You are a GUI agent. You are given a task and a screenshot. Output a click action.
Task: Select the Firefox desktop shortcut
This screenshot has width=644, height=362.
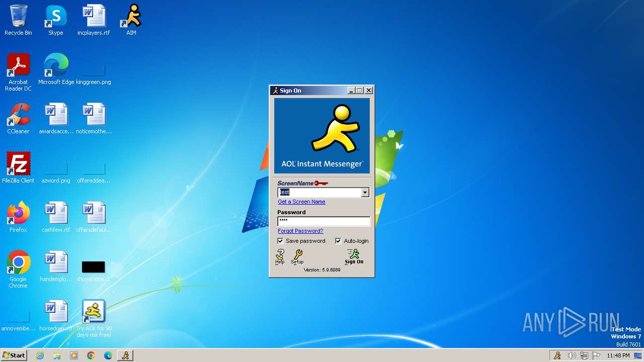[18, 217]
